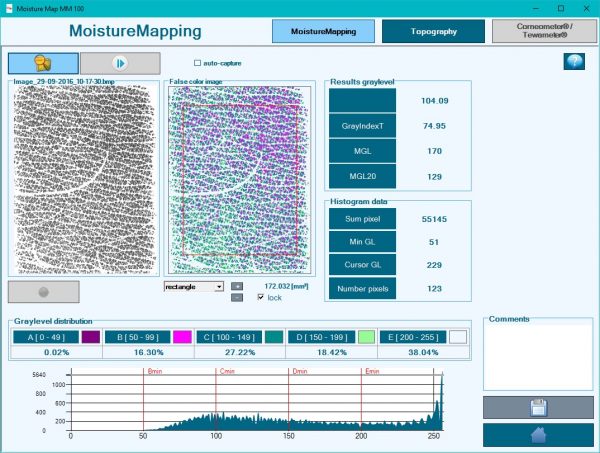This screenshot has width=600, height=453.
Task: Click the MGL20 result label
Action: pyautogui.click(x=358, y=176)
